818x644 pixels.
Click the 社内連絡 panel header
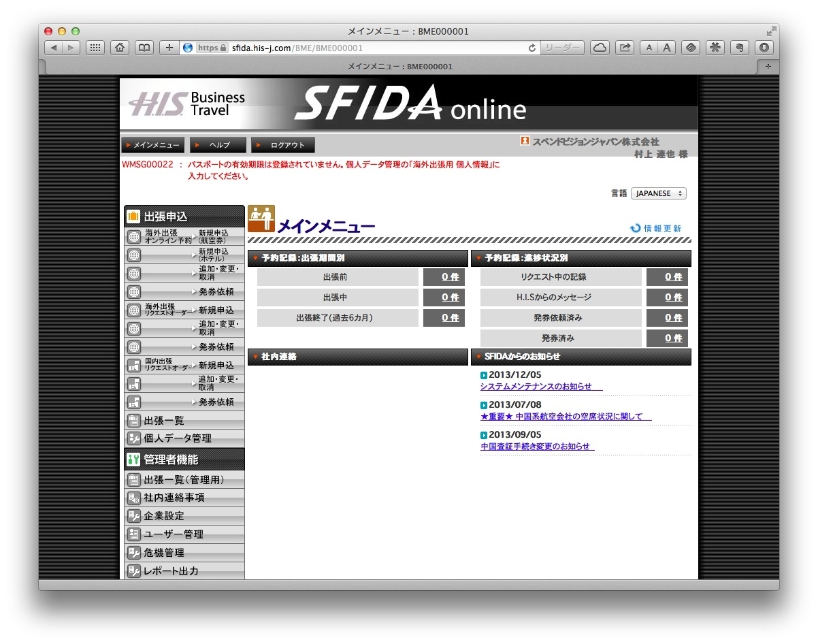coord(358,357)
